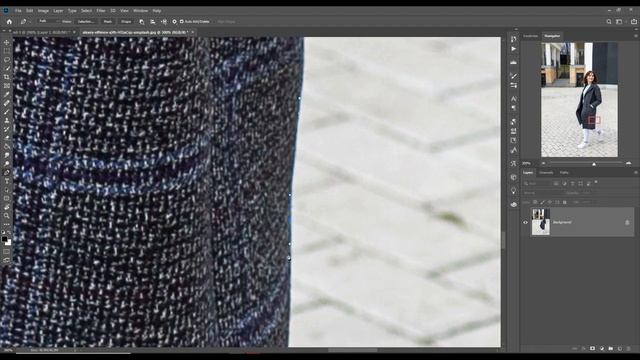Select the Eyedropper tool

(x=7, y=94)
